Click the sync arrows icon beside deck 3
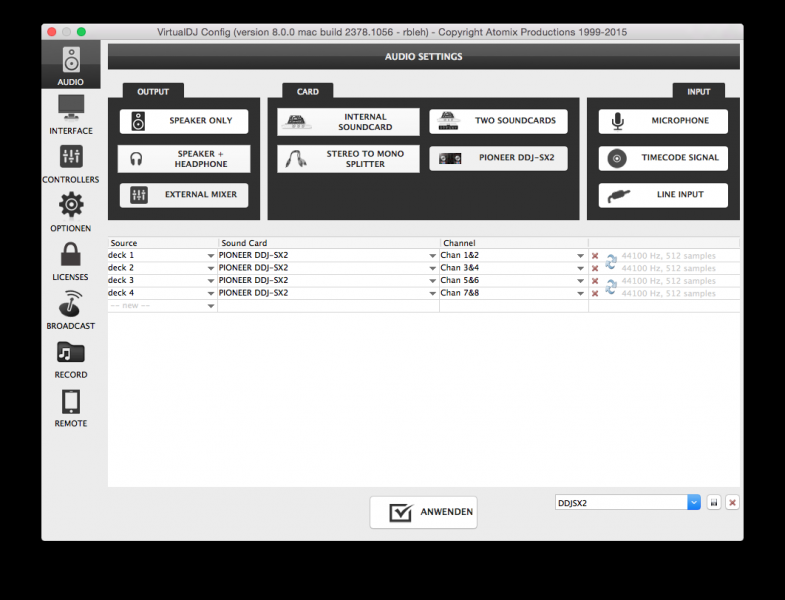 [611, 286]
